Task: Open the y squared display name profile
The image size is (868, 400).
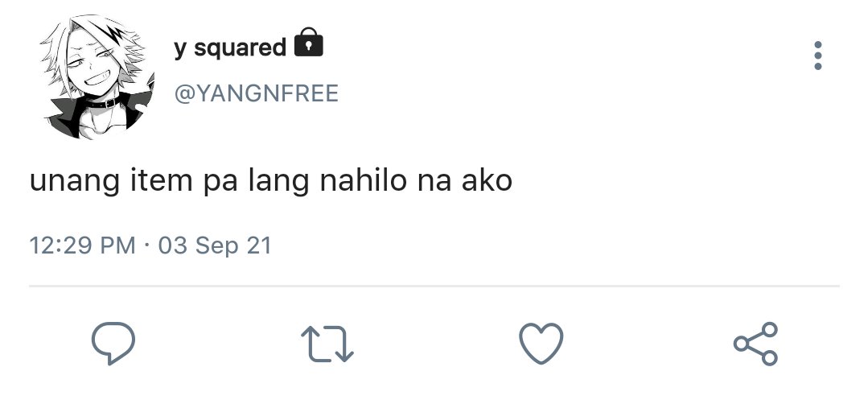Action: pyautogui.click(x=230, y=47)
